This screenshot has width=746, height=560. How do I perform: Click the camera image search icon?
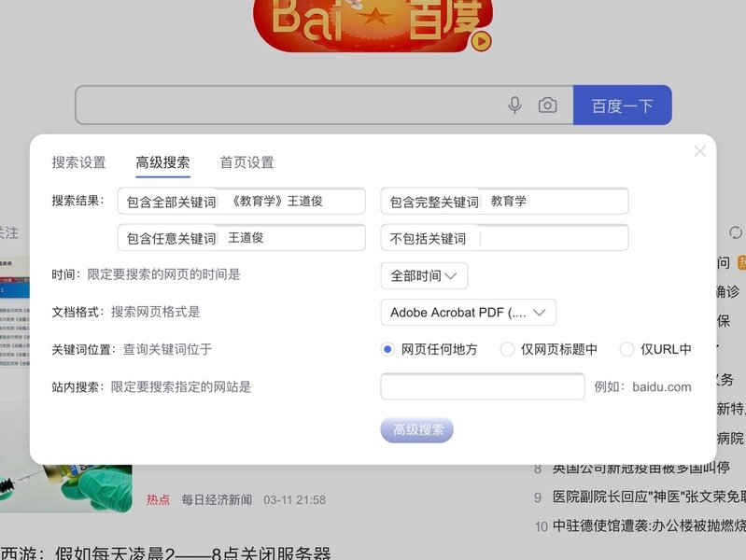point(547,105)
